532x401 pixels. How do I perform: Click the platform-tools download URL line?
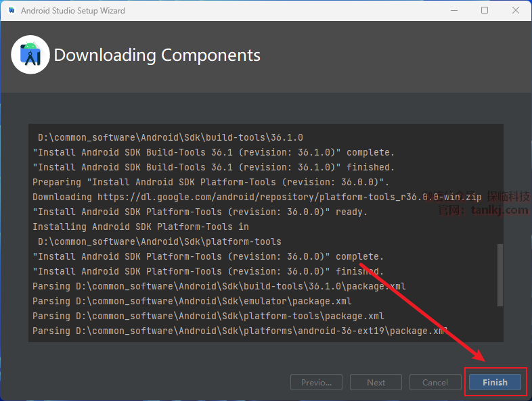(257, 197)
